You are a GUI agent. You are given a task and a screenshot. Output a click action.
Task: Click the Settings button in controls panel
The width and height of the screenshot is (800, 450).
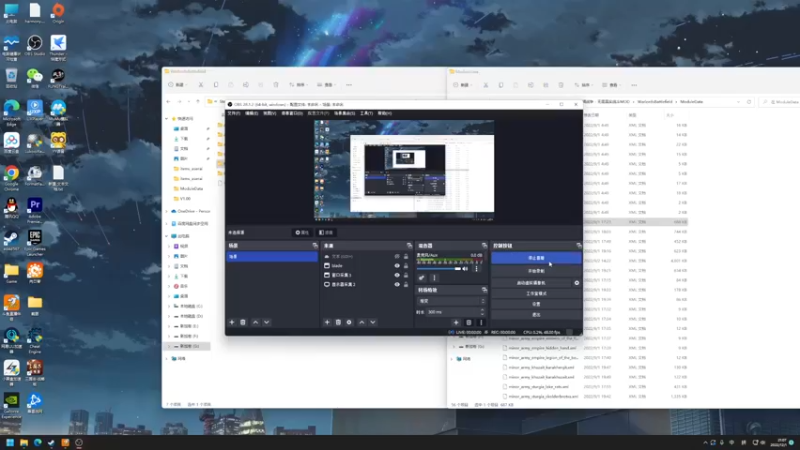536,304
